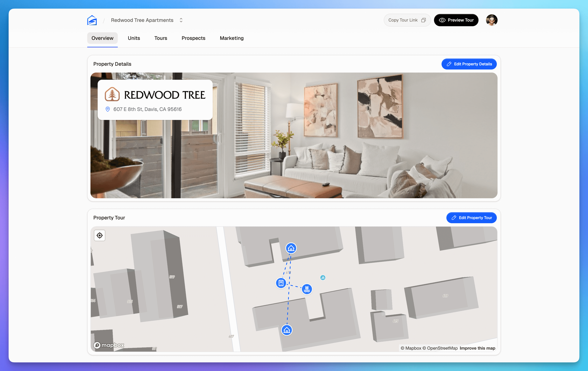
Task: Click the Mapbox logo on map
Action: pos(109,345)
